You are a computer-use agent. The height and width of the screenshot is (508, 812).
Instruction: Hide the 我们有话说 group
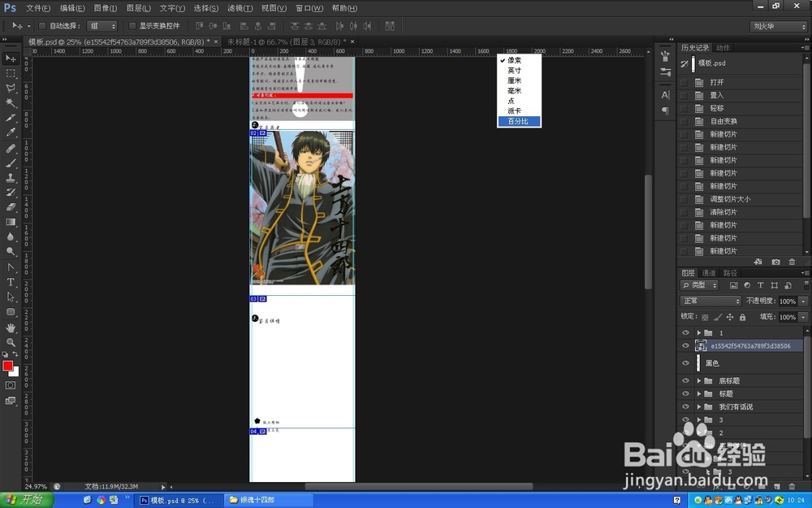tap(685, 407)
